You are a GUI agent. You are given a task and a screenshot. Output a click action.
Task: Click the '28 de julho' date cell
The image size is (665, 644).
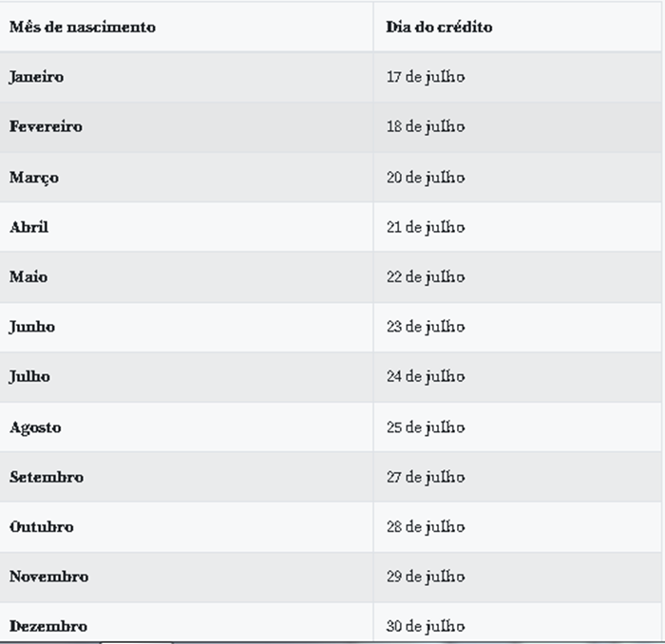tap(426, 527)
